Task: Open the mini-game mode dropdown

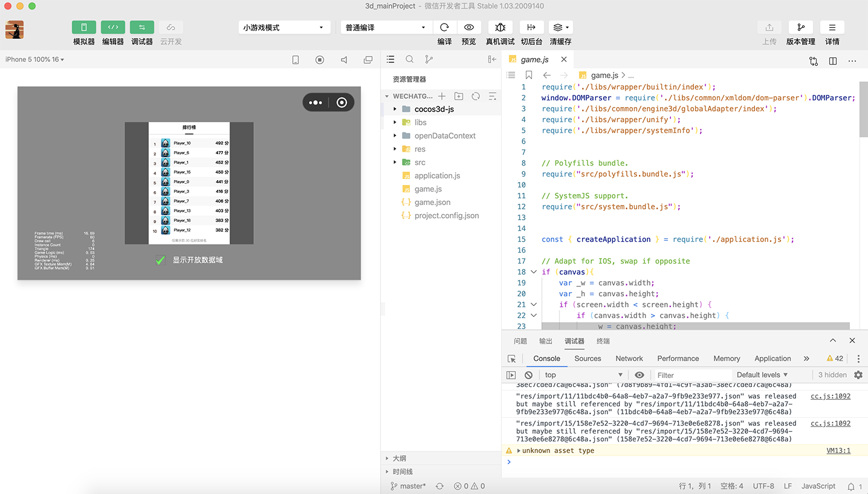Action: pyautogui.click(x=284, y=27)
